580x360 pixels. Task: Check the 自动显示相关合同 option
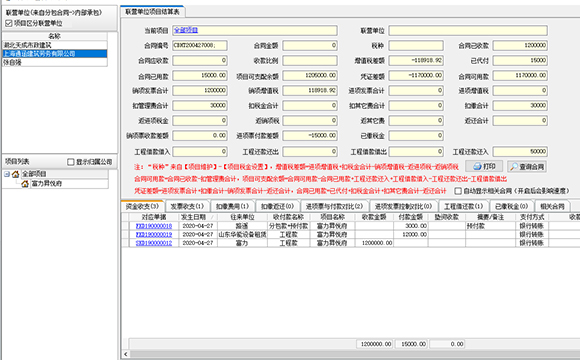point(458,191)
